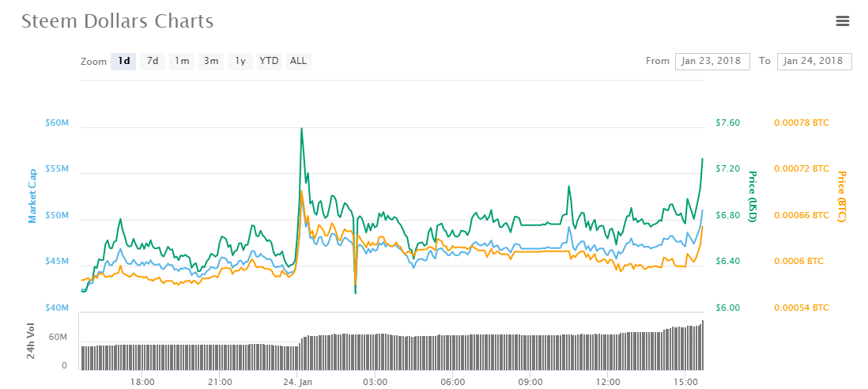The width and height of the screenshot is (868, 389).
Task: Click the 0.00066 BTC axis label
Action: click(x=801, y=215)
